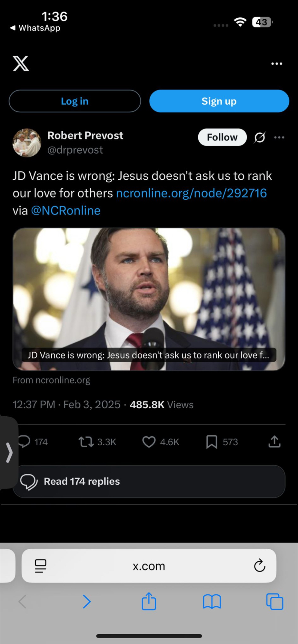Open the ncronline.org/node/292716 link
Viewport: 298px width, 644px height.
point(191,193)
